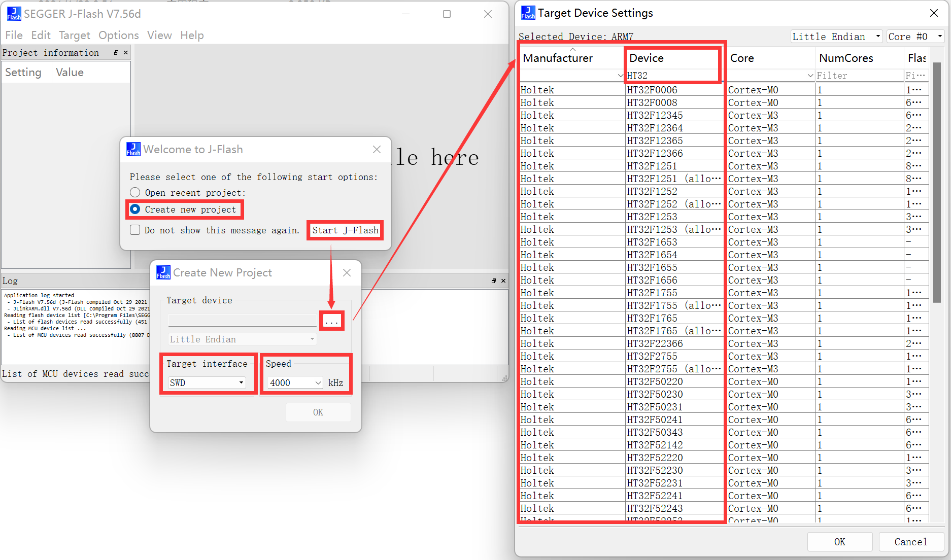Close the Create New Project dialog
This screenshot has width=951, height=560.
pyautogui.click(x=347, y=272)
